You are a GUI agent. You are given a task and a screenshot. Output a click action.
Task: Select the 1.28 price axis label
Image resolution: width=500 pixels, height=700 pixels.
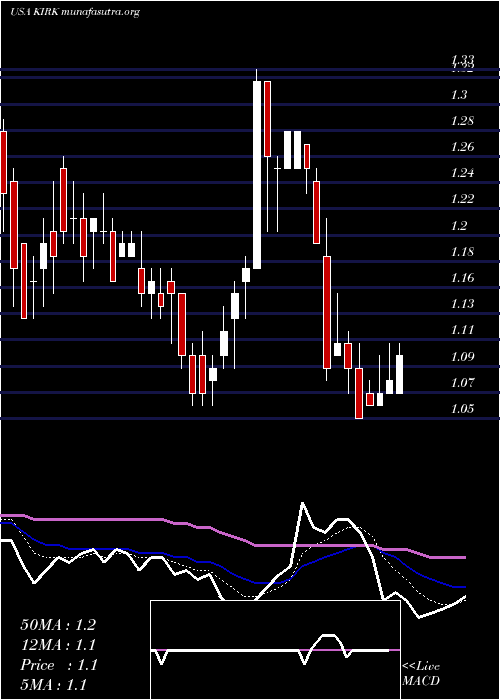click(462, 121)
